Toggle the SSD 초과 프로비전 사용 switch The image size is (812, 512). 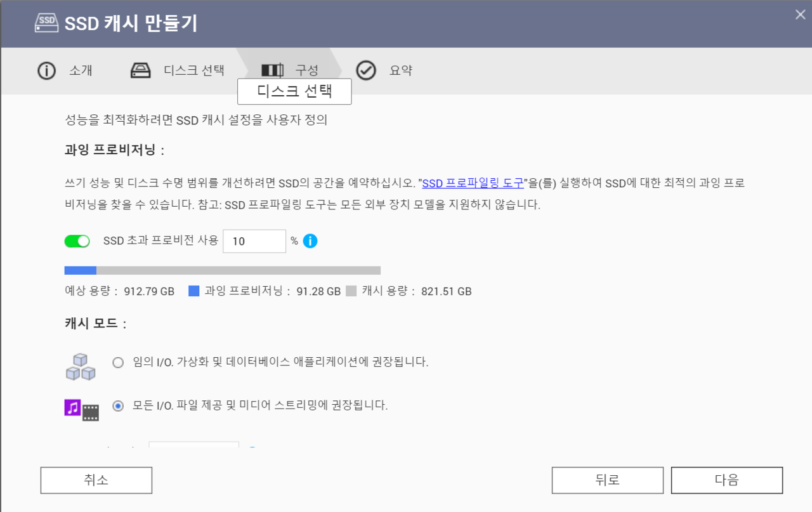pyautogui.click(x=77, y=241)
